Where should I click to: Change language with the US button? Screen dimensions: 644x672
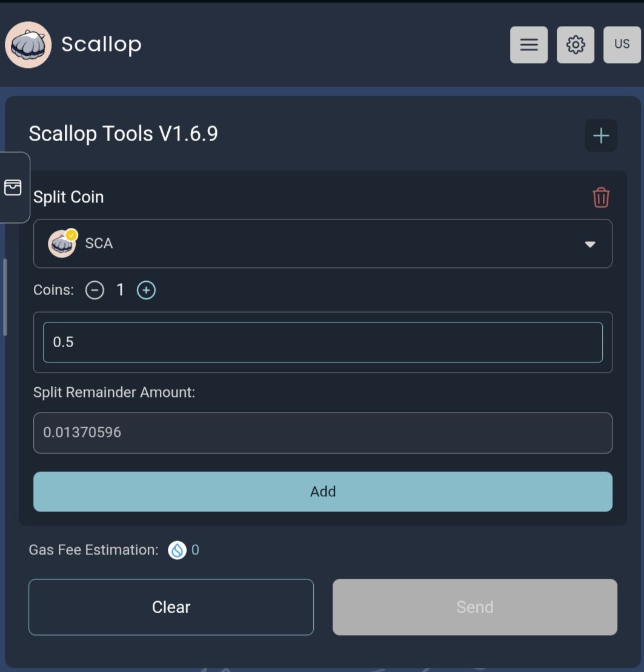point(622,45)
